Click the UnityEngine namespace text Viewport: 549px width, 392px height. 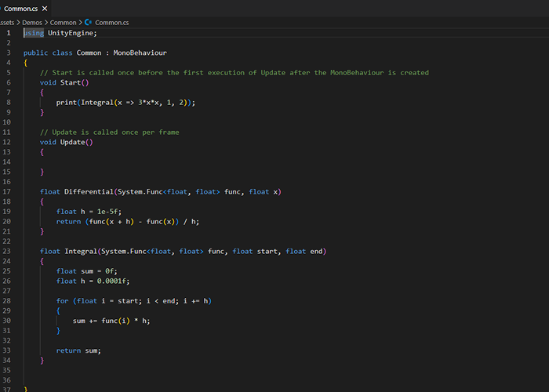click(72, 33)
